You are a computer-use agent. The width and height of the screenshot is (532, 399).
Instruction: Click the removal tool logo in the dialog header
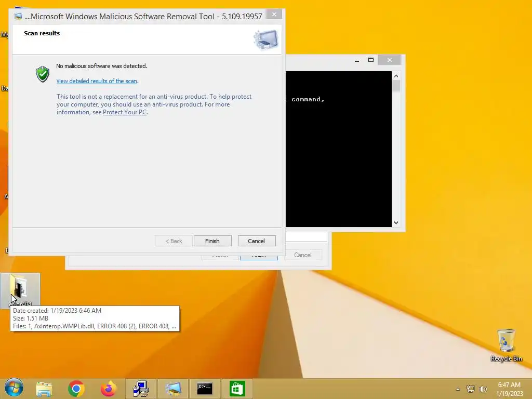coord(265,39)
